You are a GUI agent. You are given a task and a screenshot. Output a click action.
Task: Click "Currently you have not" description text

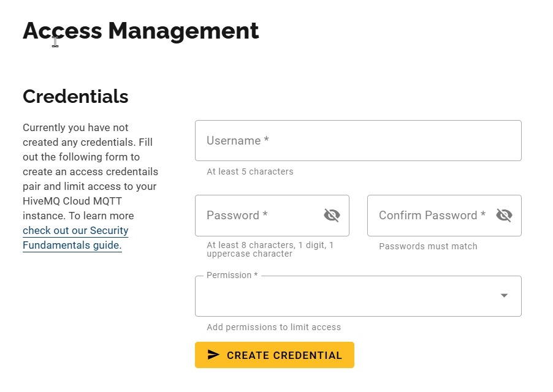pyautogui.click(x=75, y=127)
